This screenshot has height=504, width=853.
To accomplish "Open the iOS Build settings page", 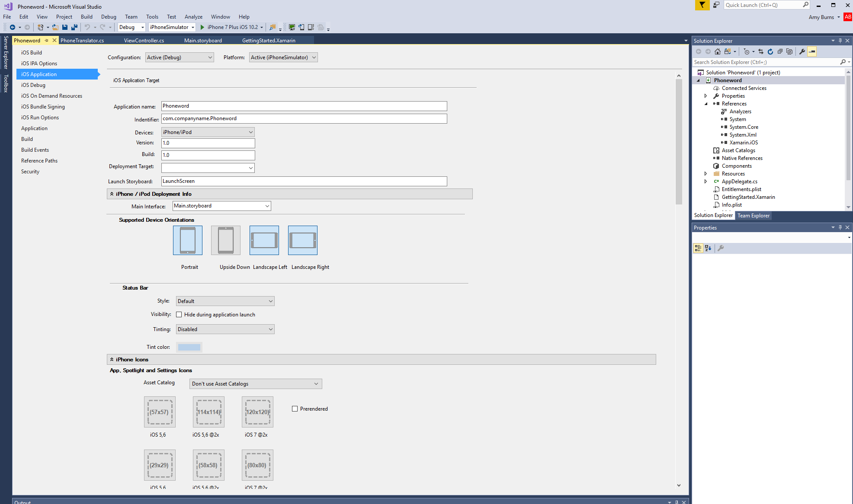I will coord(32,53).
